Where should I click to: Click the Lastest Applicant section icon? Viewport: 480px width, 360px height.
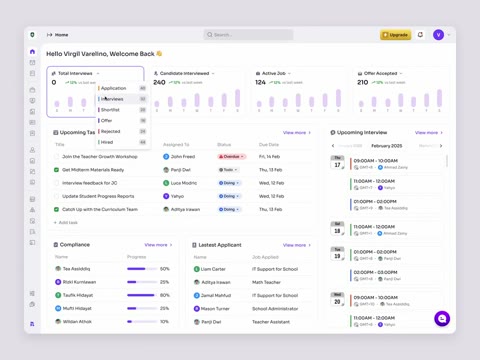pos(194,245)
